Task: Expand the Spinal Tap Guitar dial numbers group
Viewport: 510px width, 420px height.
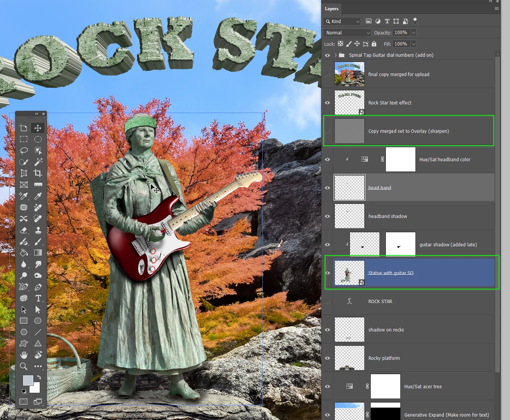Action: tap(336, 55)
